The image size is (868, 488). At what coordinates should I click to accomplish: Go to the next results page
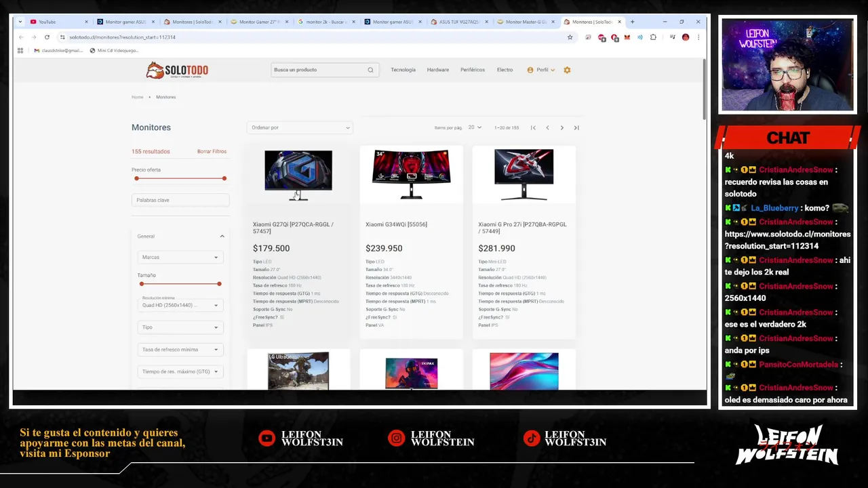tap(561, 127)
